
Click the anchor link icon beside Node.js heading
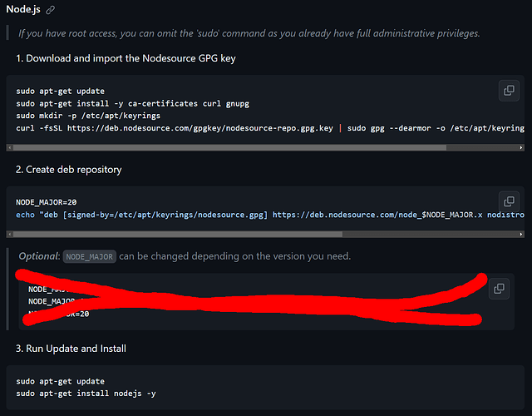(x=50, y=10)
